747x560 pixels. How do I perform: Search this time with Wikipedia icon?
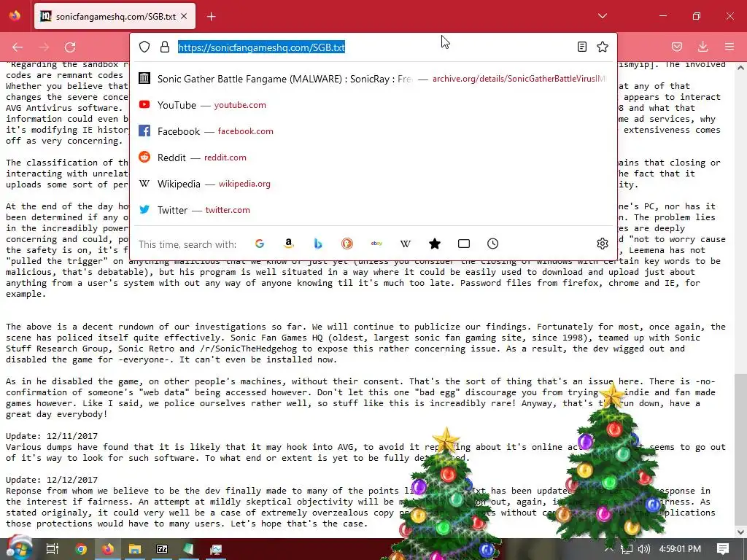406,244
